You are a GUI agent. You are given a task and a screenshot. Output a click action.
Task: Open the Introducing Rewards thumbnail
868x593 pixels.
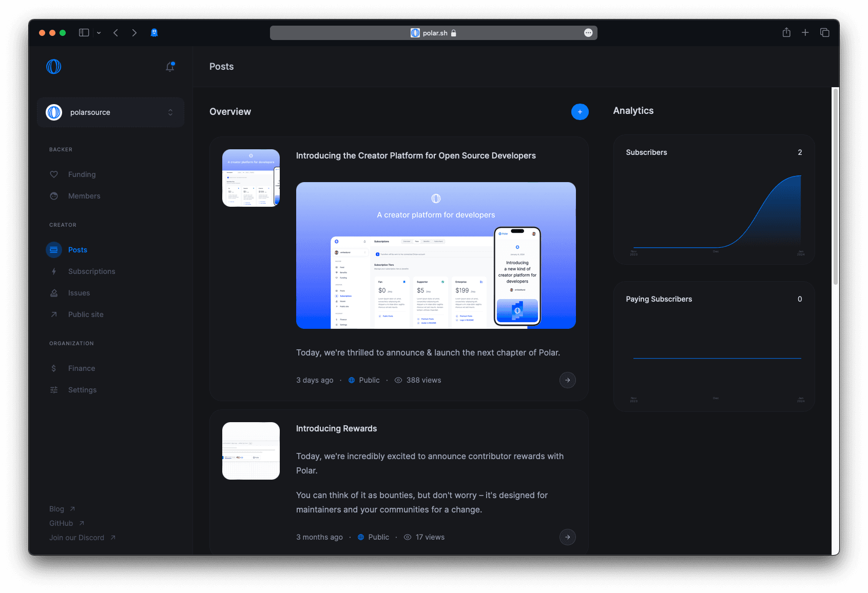[251, 451]
